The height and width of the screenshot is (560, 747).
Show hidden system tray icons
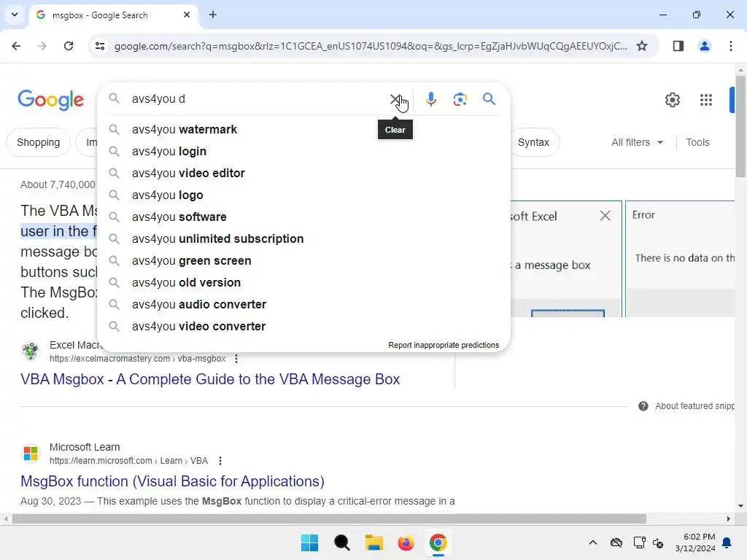[x=592, y=542]
